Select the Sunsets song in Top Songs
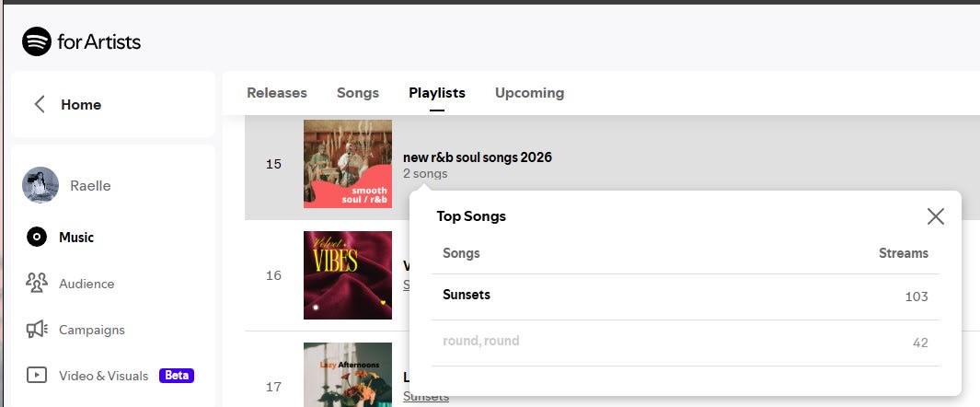980x407 pixels. [467, 295]
